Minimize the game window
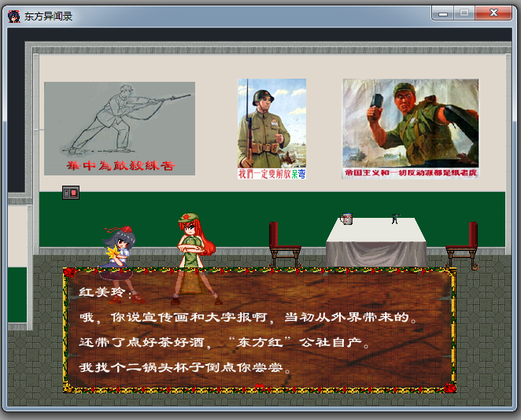 point(443,13)
